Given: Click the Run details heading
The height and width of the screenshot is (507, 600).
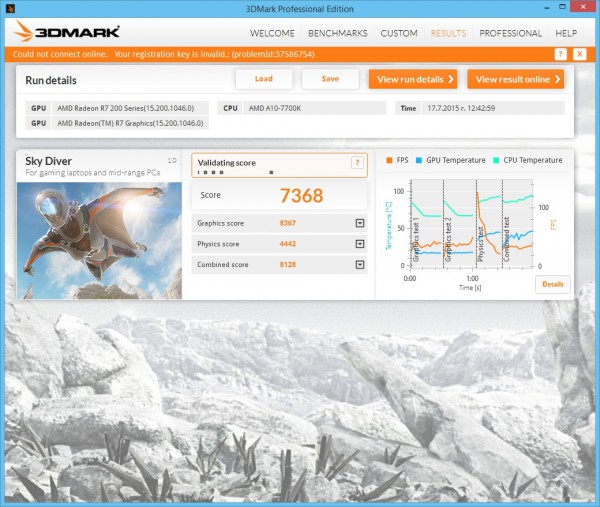Looking at the screenshot, I should click(51, 80).
